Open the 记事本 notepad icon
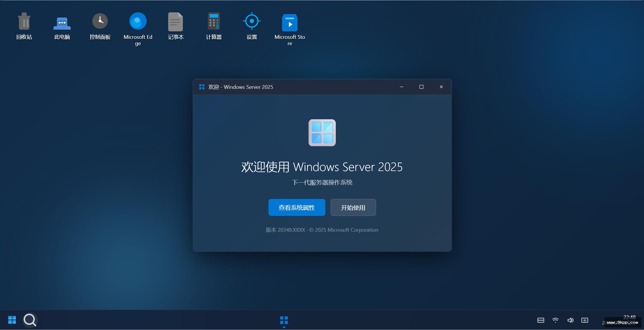Screen dimensions: 644x330 [176, 26]
